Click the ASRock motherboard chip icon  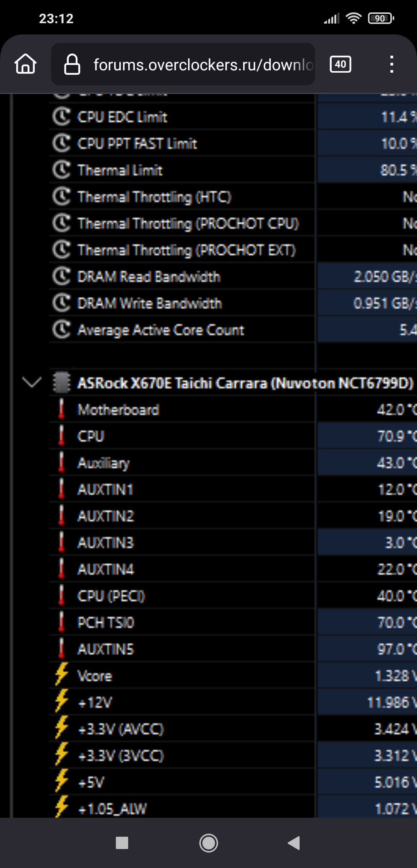61,383
